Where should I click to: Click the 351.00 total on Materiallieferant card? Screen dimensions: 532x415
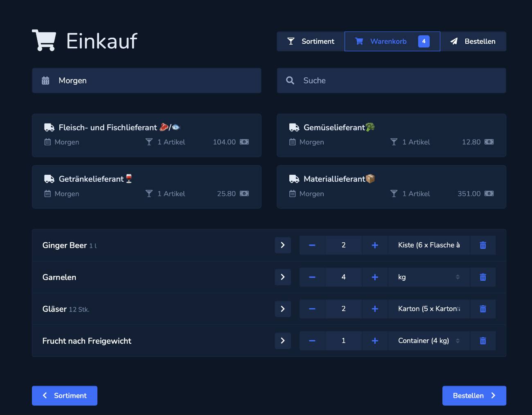click(x=469, y=194)
